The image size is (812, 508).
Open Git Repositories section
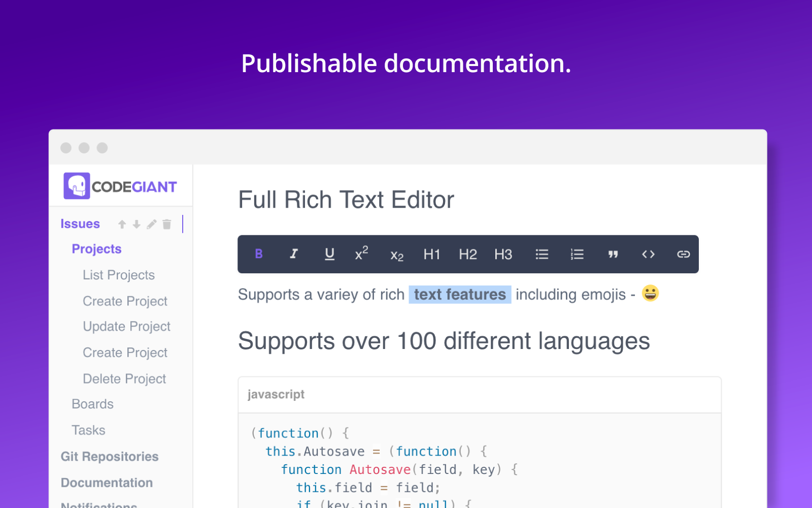tap(110, 457)
